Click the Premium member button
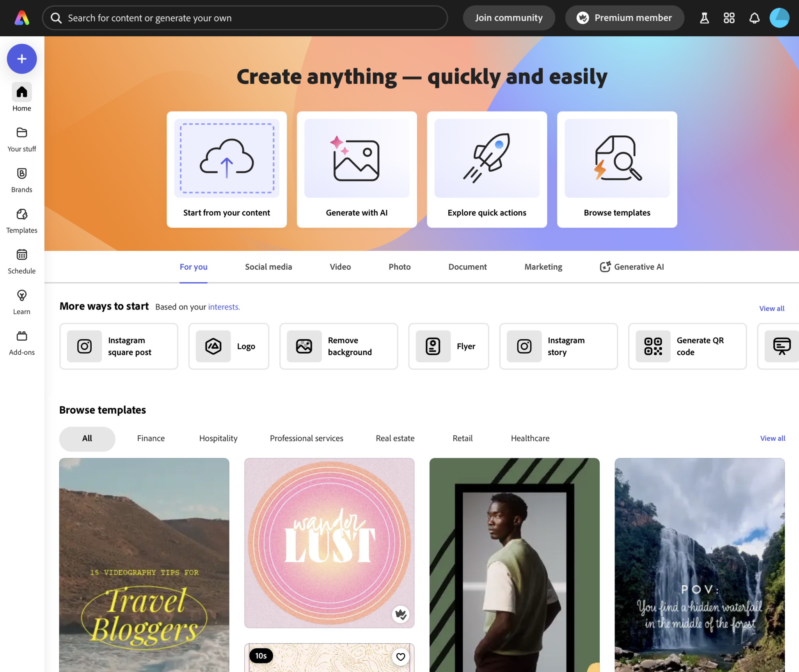This screenshot has height=672, width=799. click(x=625, y=18)
